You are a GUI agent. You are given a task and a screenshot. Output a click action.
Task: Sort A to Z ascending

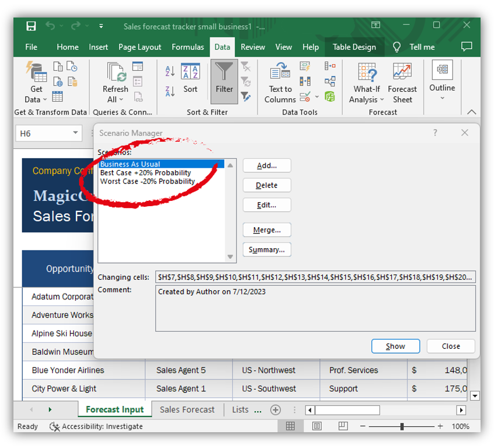point(170,71)
